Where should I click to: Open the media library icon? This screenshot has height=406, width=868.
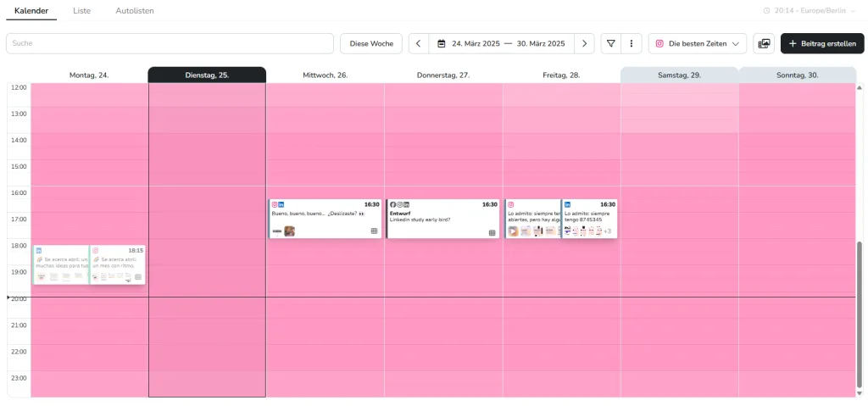(763, 43)
